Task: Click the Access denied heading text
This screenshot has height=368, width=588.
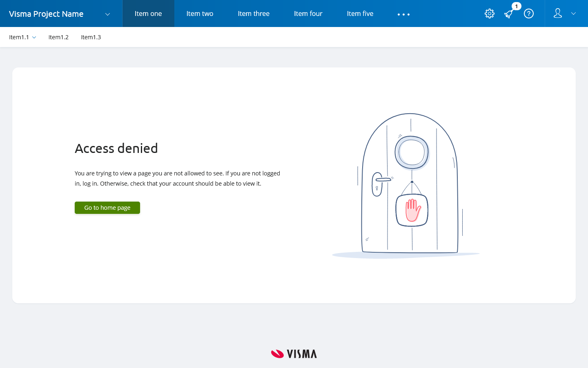Action: pyautogui.click(x=116, y=148)
